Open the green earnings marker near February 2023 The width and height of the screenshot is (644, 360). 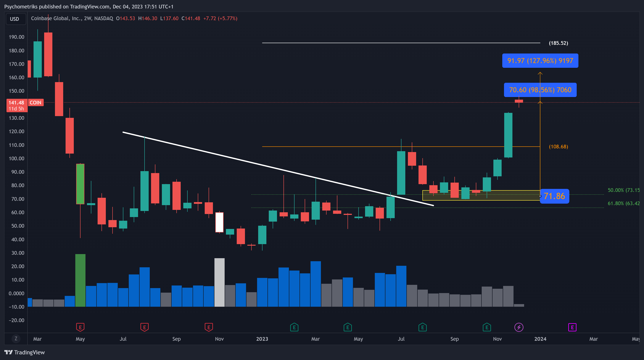[294, 327]
